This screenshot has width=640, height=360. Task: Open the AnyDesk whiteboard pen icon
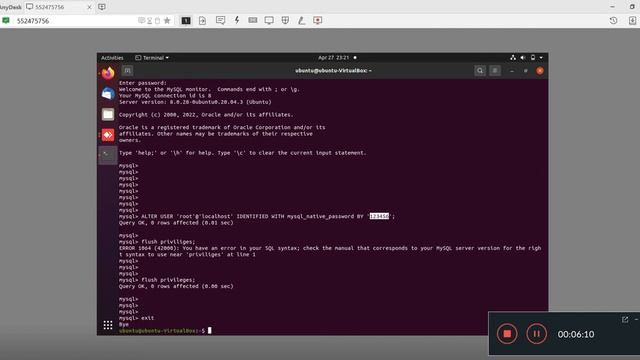301,20
